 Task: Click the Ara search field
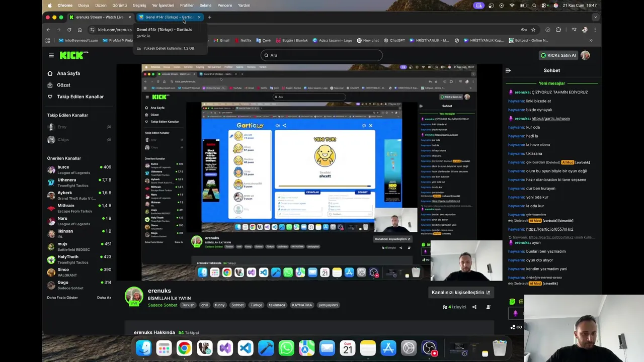(x=321, y=55)
